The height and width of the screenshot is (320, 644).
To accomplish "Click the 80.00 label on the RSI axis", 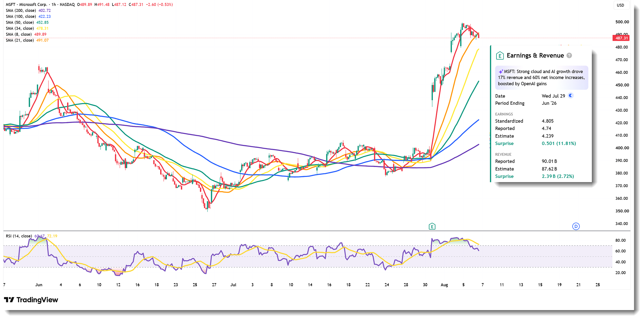I will click(620, 240).
